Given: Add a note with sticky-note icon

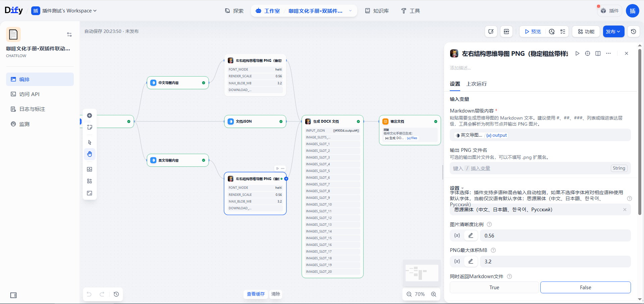Looking at the screenshot, I should (x=90, y=127).
